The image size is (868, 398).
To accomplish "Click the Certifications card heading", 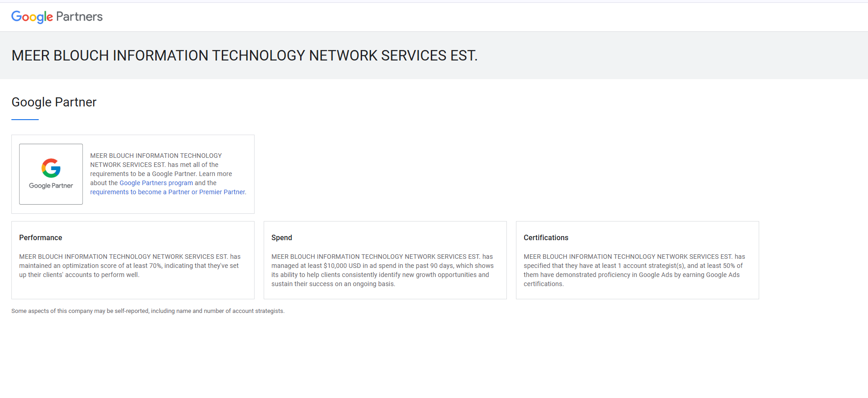I will pos(546,237).
